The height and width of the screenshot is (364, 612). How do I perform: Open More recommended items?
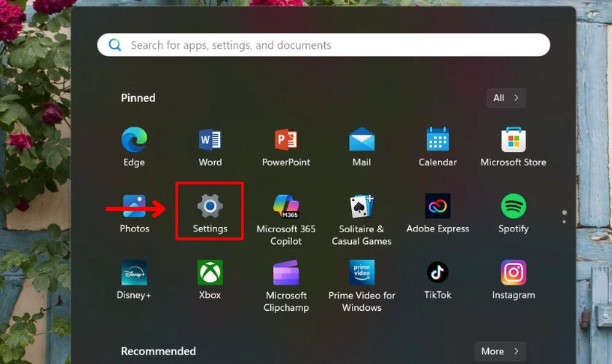(x=500, y=351)
